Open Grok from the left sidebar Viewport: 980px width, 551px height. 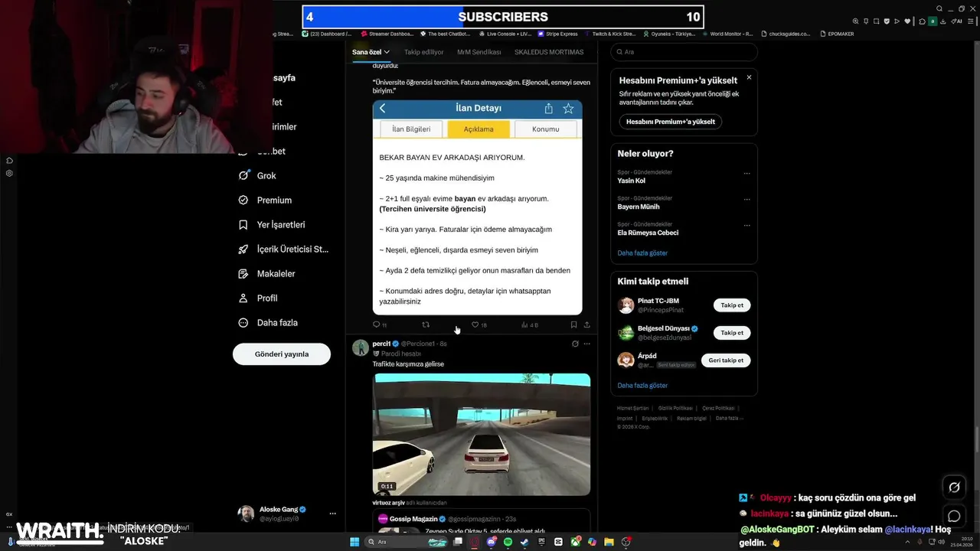[x=256, y=175]
